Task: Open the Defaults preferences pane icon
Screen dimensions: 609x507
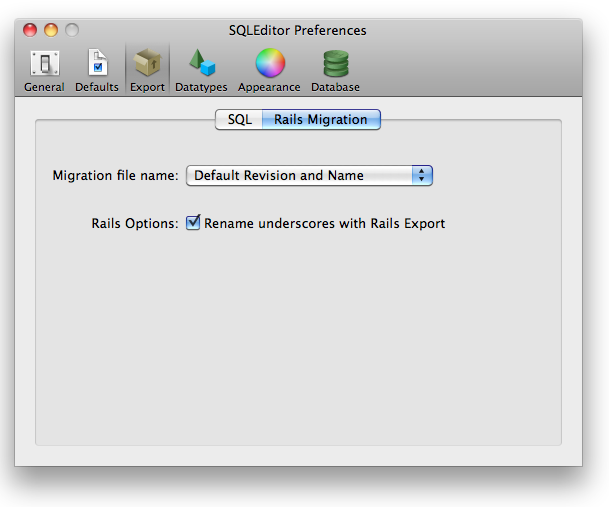Action: (97, 64)
